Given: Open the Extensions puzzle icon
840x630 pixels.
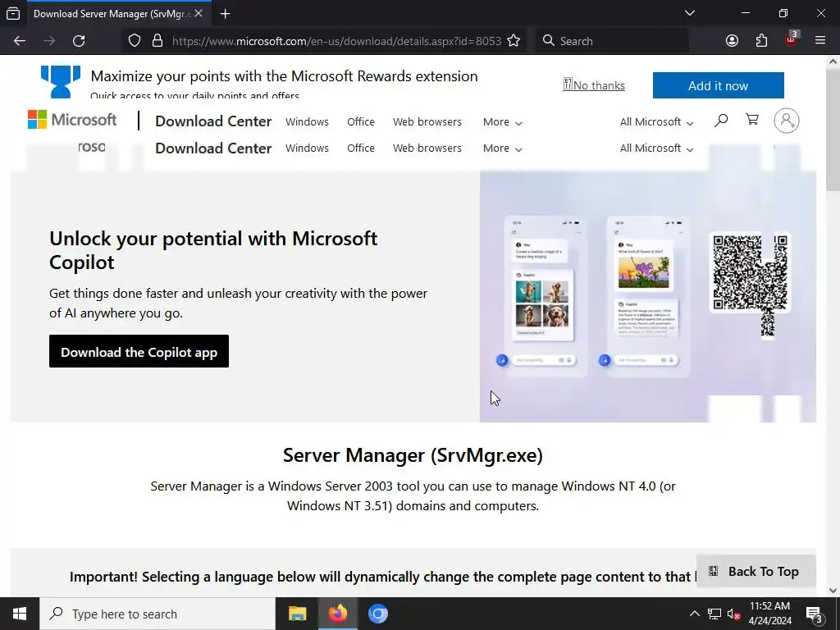Looking at the screenshot, I should pyautogui.click(x=761, y=41).
